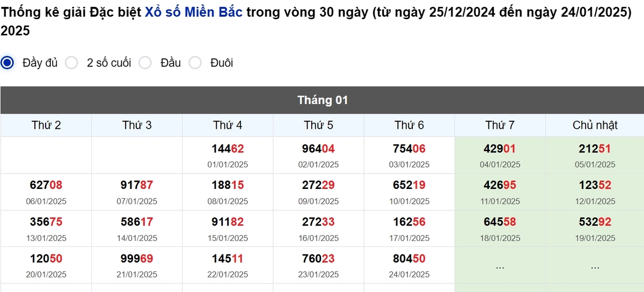Click result 62708 dated 06/01/2025
The width and height of the screenshot is (644, 292).
pos(46,185)
